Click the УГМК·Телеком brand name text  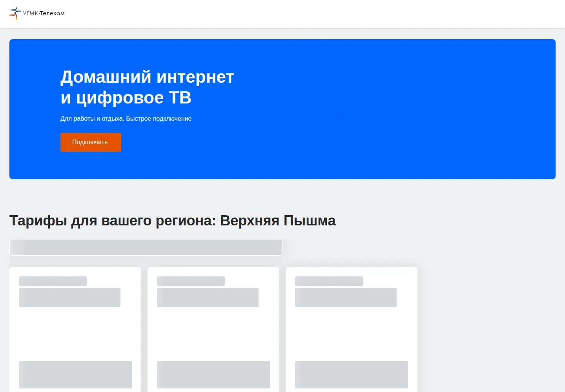tap(44, 13)
